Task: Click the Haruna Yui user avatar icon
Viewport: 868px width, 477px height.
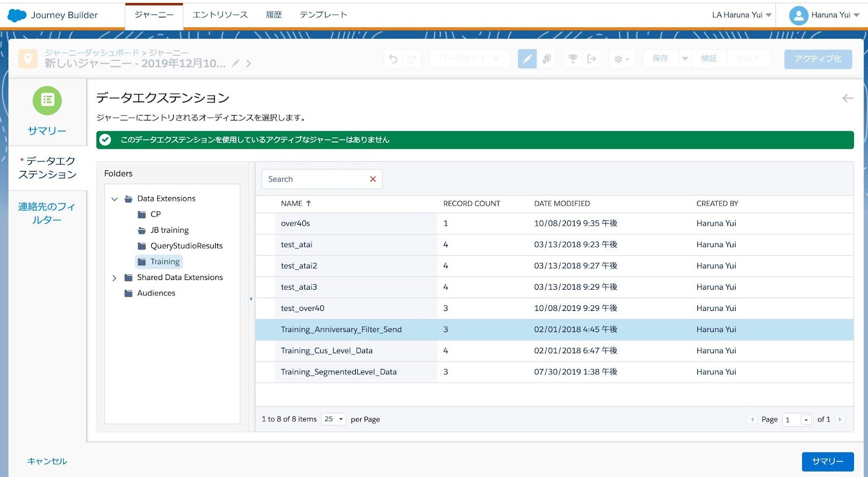Action: click(x=799, y=15)
